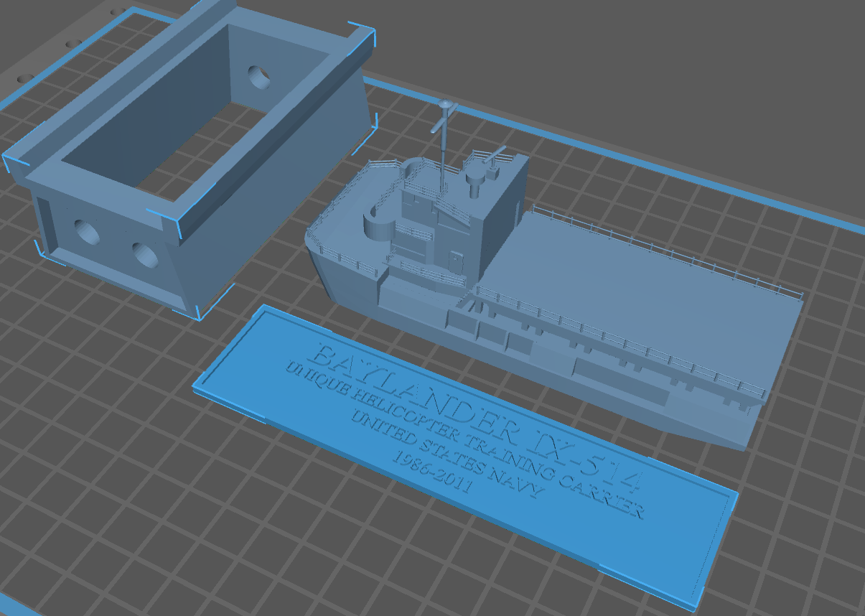Click the blue build plate border line
This screenshot has height=616, width=865.
(x=617, y=154)
